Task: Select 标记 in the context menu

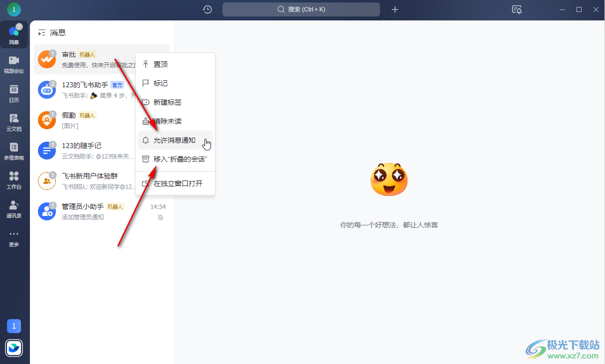Action: [175, 83]
